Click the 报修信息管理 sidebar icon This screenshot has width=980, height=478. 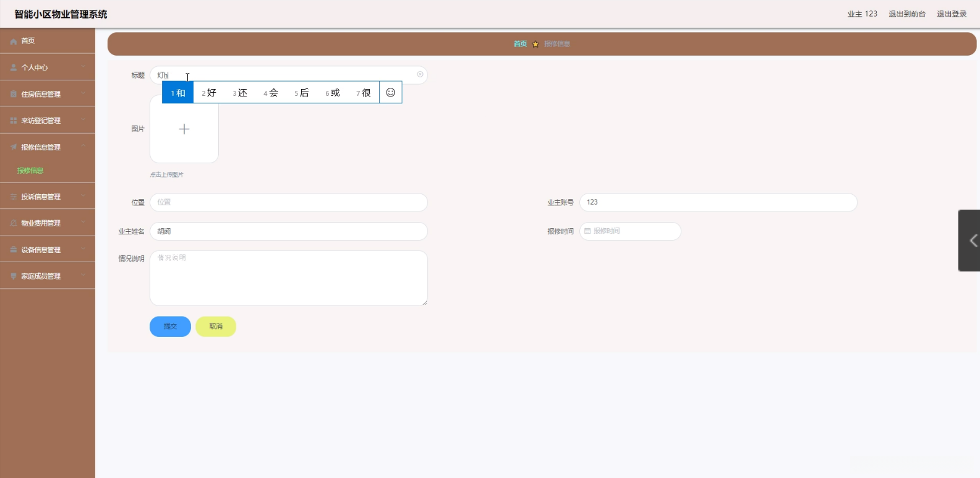14,147
